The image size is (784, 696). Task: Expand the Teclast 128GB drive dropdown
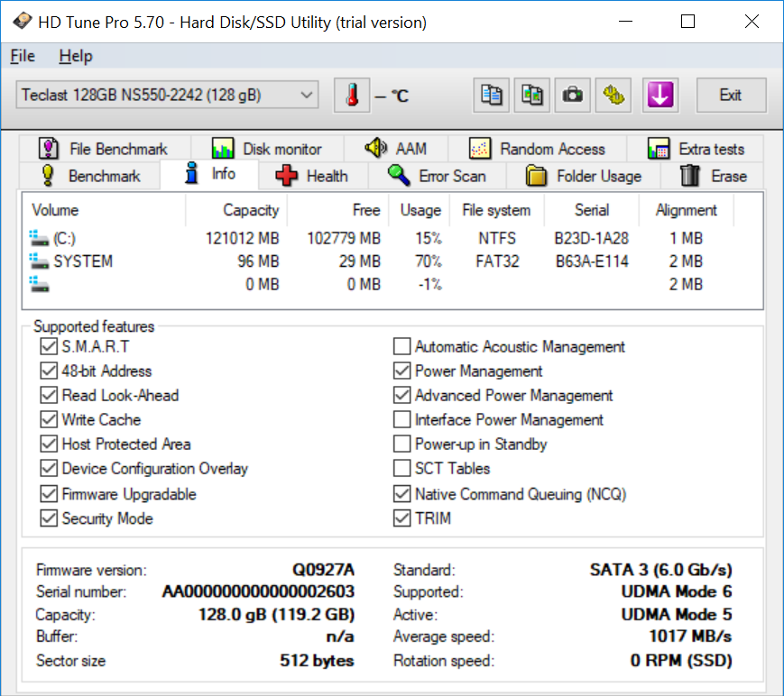point(167,95)
